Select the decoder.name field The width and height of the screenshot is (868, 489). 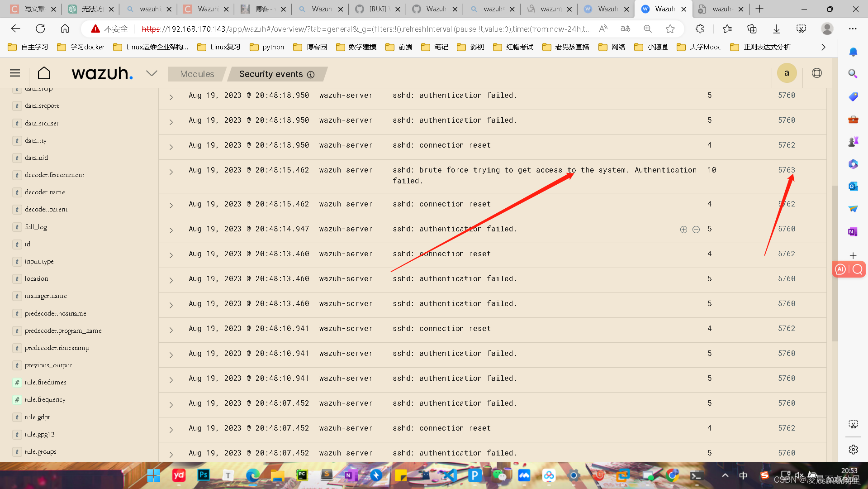point(45,192)
